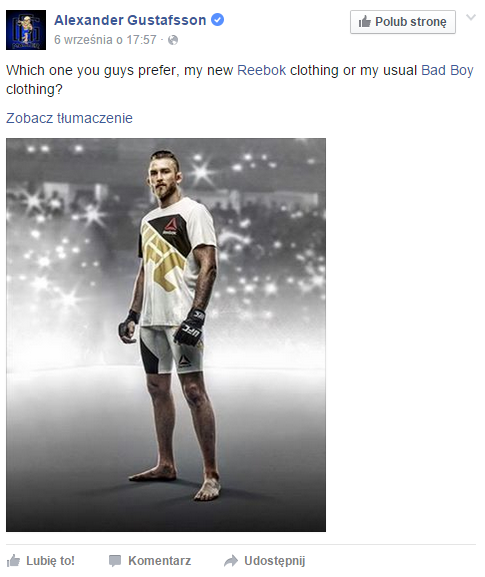485x577 pixels.
Task: Open the fighter photo in the post
Action: [x=166, y=335]
